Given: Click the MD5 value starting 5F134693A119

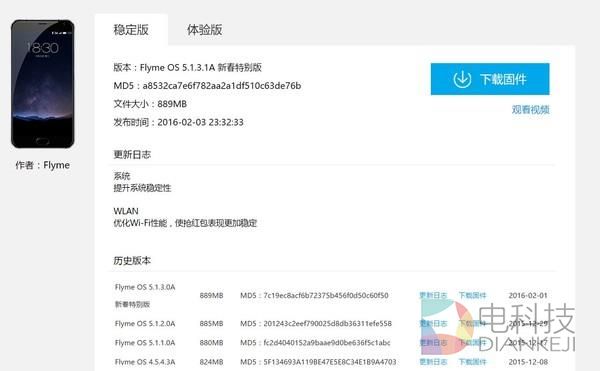Looking at the screenshot, I should pos(330,362).
